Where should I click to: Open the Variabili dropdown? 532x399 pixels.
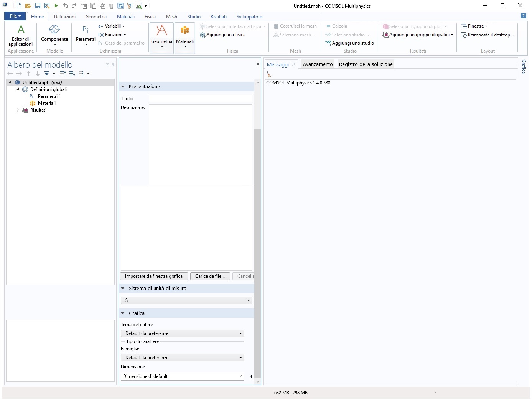point(111,26)
